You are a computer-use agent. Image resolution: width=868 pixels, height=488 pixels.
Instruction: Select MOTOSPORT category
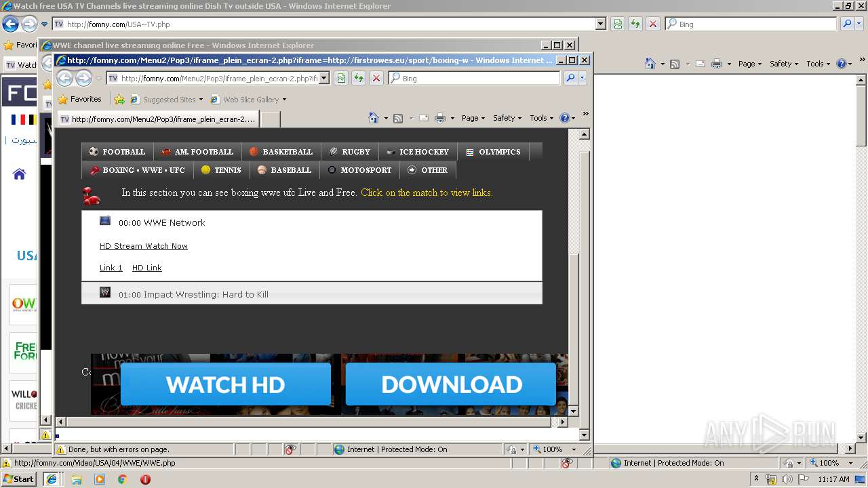(x=359, y=170)
